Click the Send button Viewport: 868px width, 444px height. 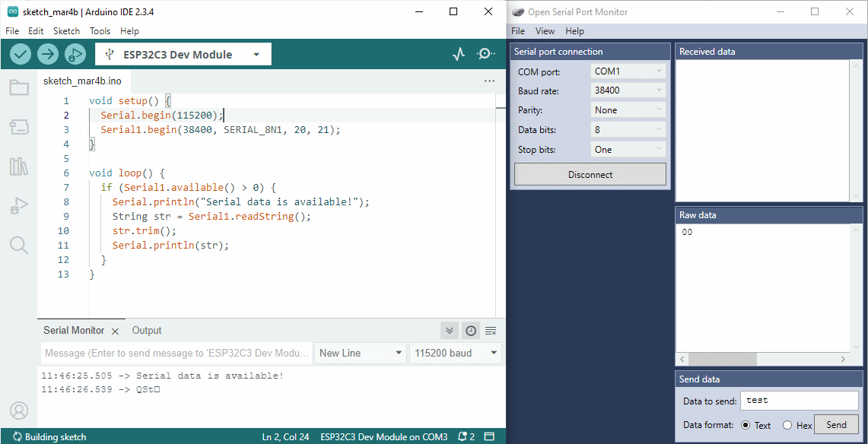pyautogui.click(x=836, y=425)
